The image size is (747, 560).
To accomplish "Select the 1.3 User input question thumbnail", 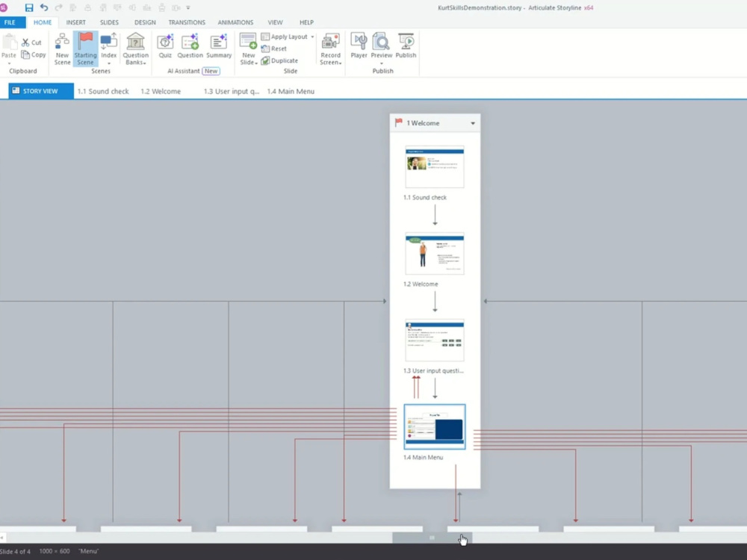I will (x=435, y=340).
